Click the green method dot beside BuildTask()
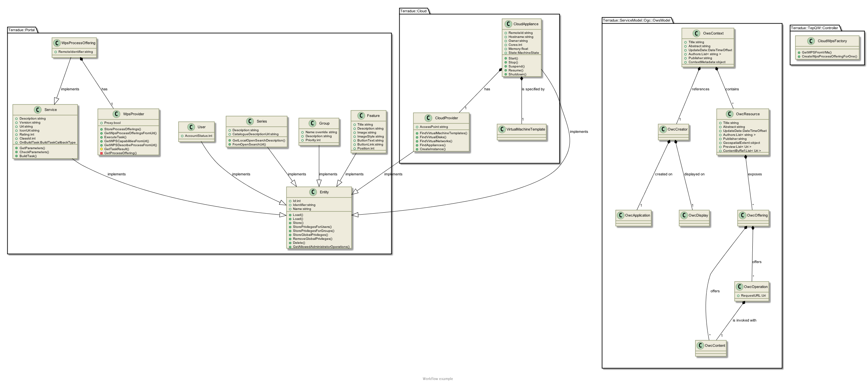The width and height of the screenshot is (868, 384). (17, 156)
